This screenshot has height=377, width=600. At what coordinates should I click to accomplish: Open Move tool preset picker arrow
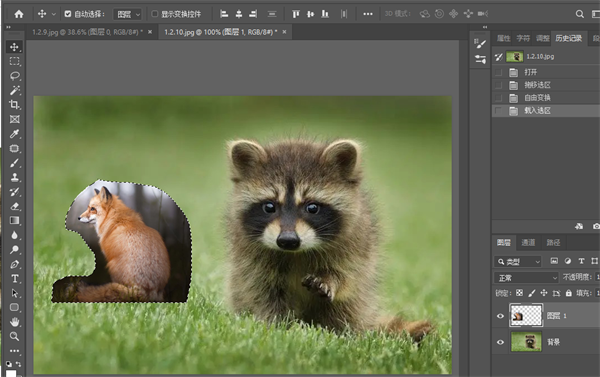pyautogui.click(x=54, y=14)
